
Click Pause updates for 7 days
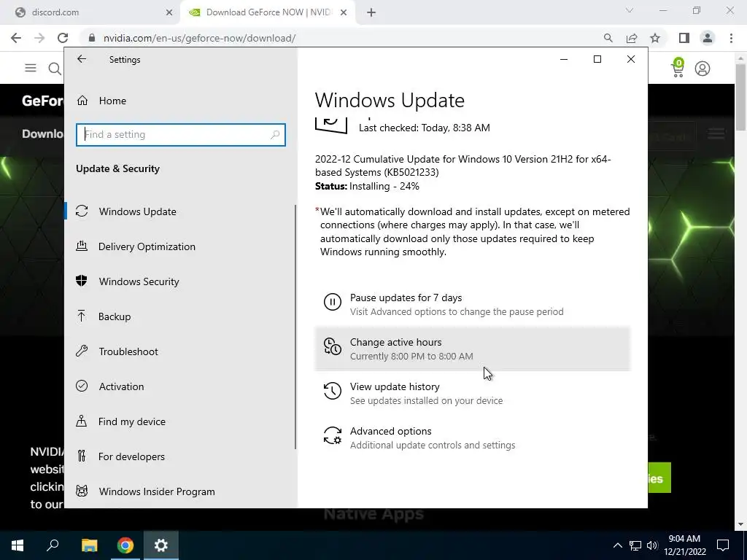click(473, 304)
